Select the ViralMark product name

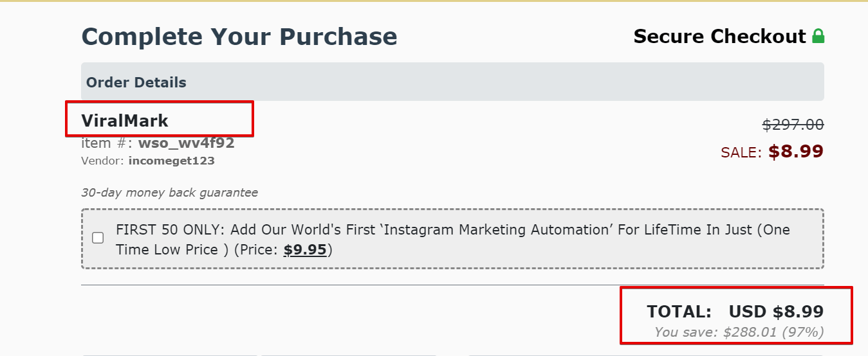point(125,120)
